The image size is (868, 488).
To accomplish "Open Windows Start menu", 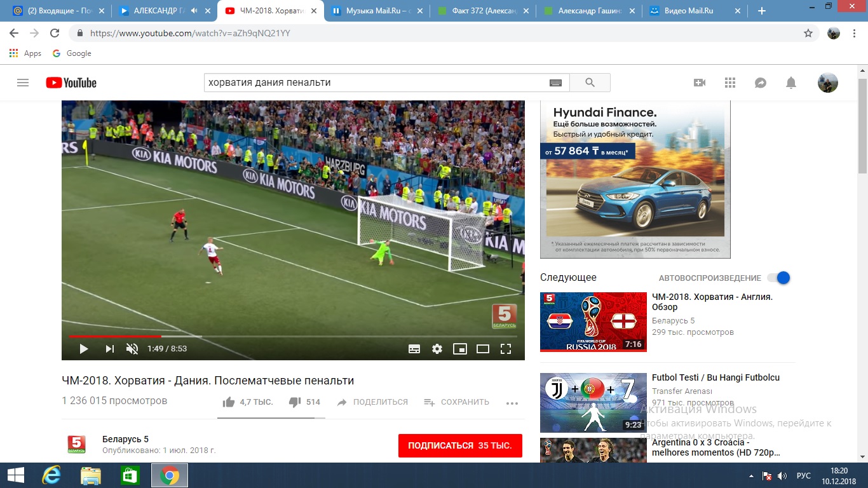I will click(15, 475).
